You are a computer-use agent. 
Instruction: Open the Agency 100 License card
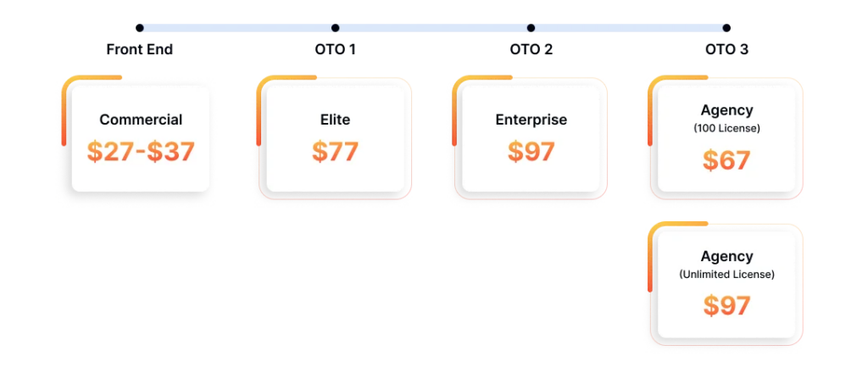pos(726,139)
